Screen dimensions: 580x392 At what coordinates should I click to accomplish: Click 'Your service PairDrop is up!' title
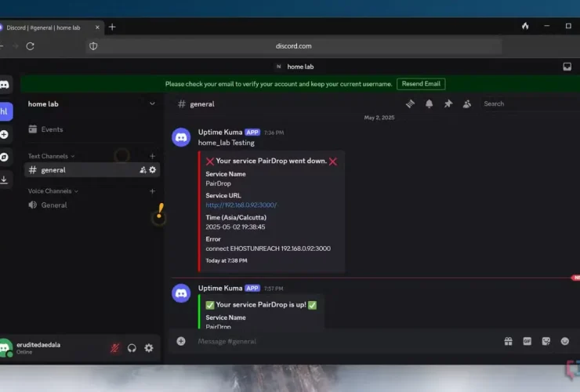pos(261,305)
